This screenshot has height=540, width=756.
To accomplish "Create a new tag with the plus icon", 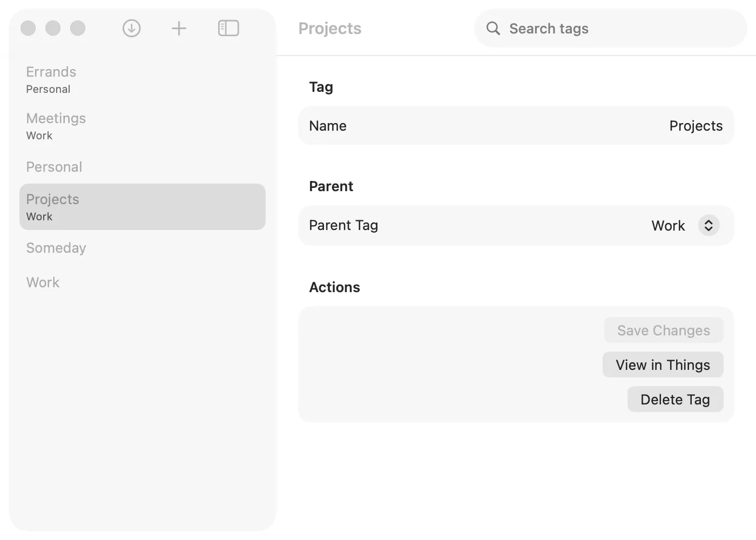I will [179, 28].
